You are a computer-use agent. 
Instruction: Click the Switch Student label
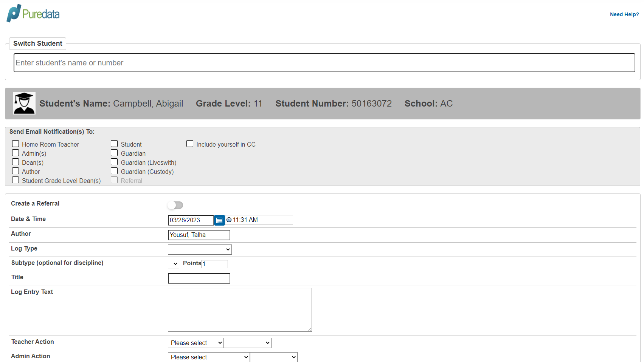click(37, 43)
